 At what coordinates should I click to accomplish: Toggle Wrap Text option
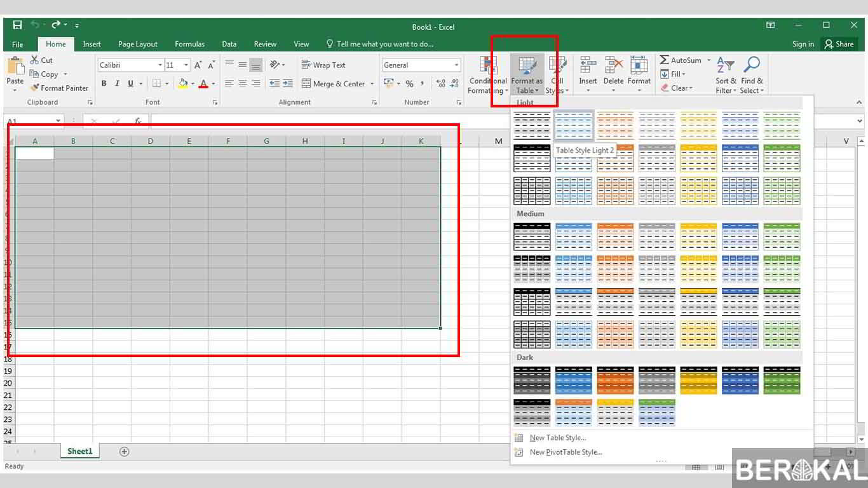click(323, 65)
